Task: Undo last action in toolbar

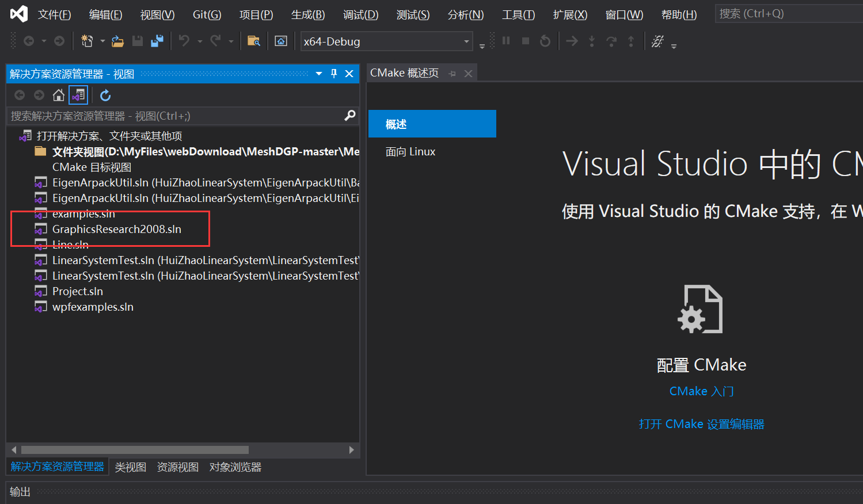Action: [184, 41]
